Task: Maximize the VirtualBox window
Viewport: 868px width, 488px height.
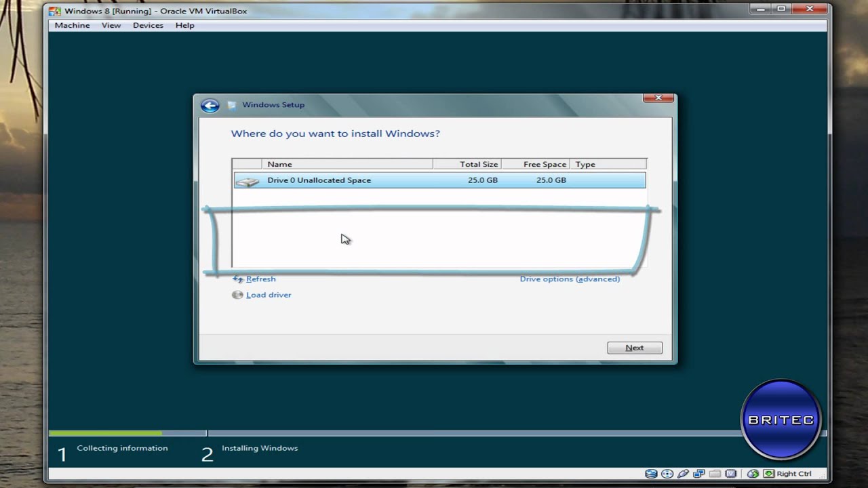Action: tap(782, 9)
